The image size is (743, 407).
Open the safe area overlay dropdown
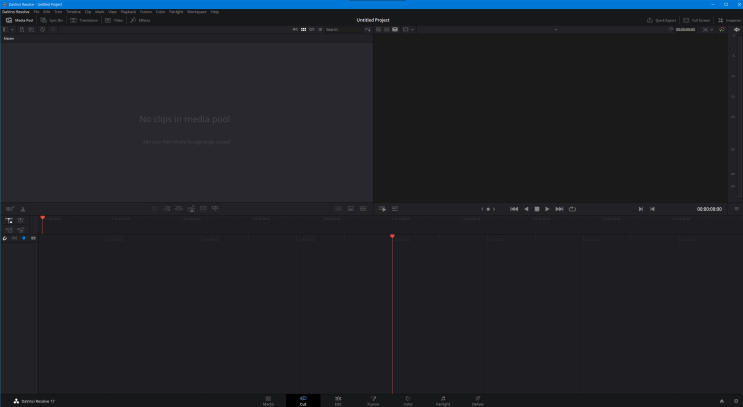click(x=707, y=29)
